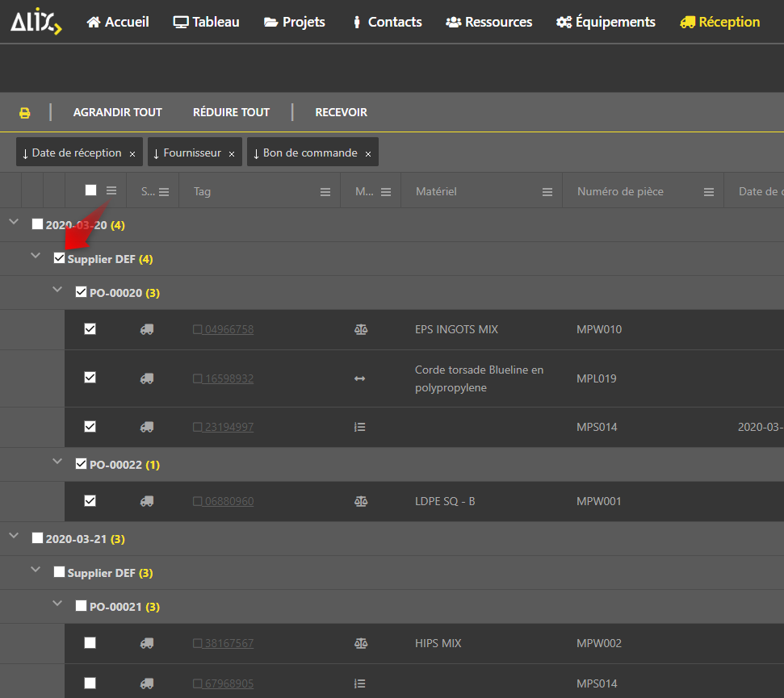Click truck icon in row 06880960
Viewport: 784px width, 698px height.
click(147, 501)
